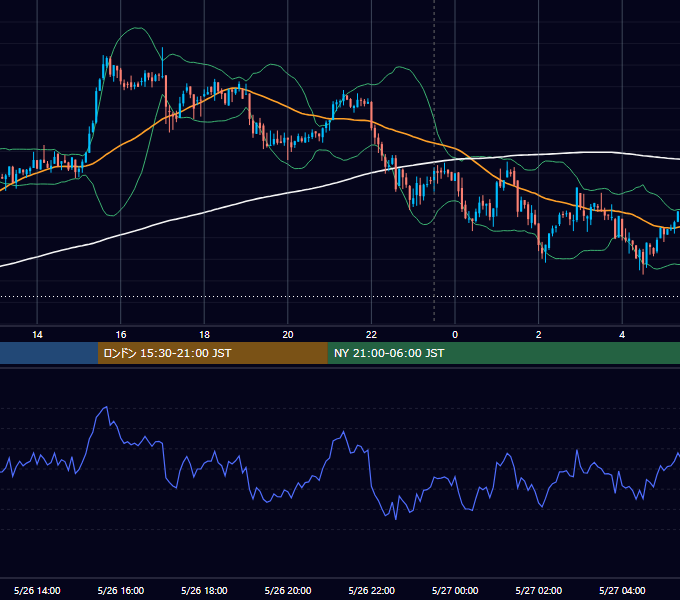Click the 5/26 22:00 time label
The height and width of the screenshot is (600, 680).
[x=372, y=590]
